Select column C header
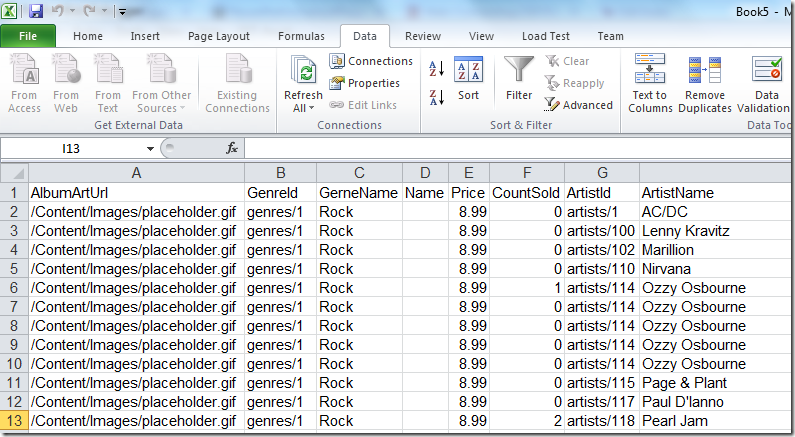 [x=359, y=173]
